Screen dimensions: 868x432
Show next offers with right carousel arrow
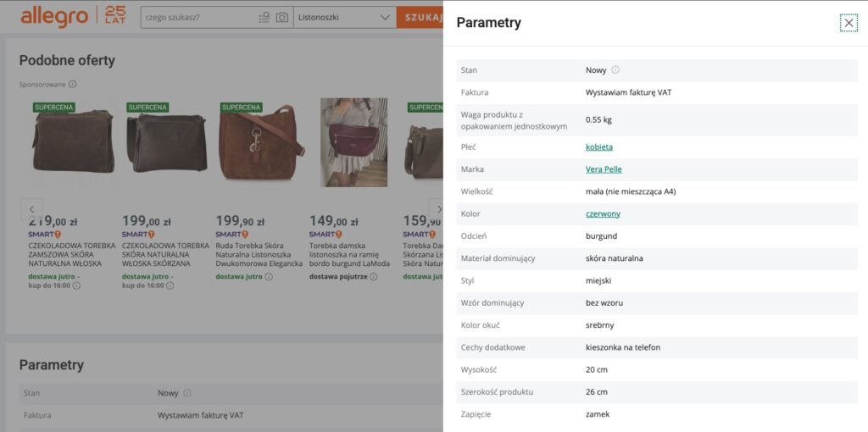pos(437,208)
